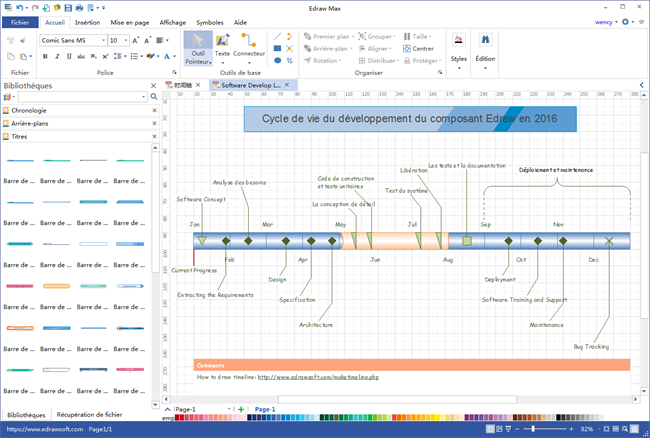Open the font size dropdown

click(x=124, y=40)
